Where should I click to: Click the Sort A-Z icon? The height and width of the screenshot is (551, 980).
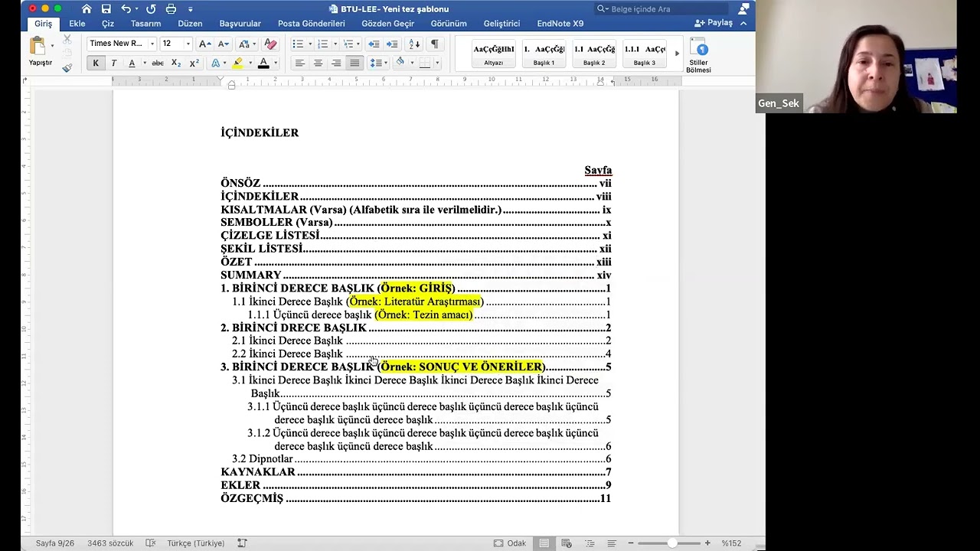[x=413, y=44]
